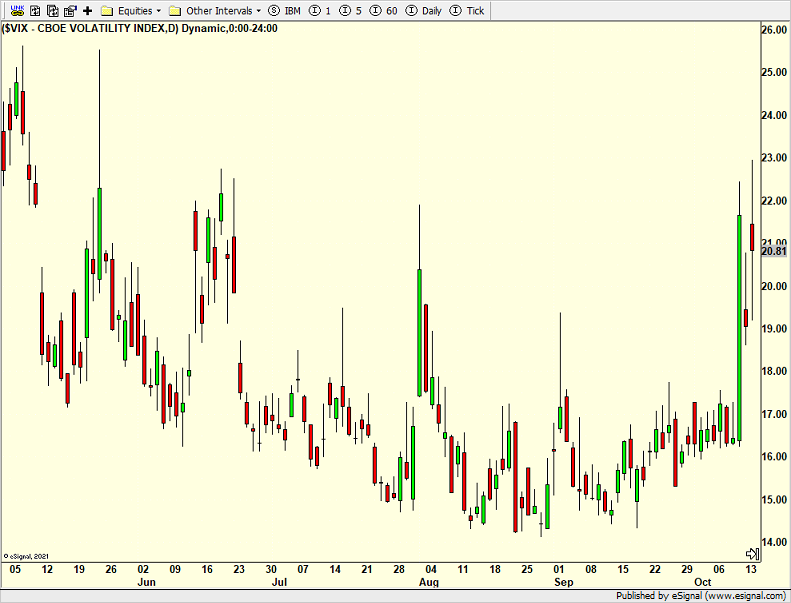
Task: Expand the Equities dropdown arrow
Action: 158,11
